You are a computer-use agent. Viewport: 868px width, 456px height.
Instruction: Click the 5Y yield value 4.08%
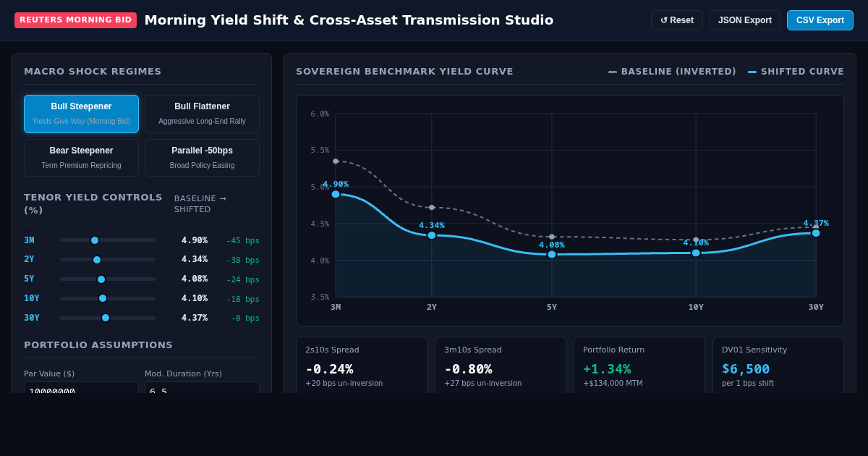pos(195,279)
